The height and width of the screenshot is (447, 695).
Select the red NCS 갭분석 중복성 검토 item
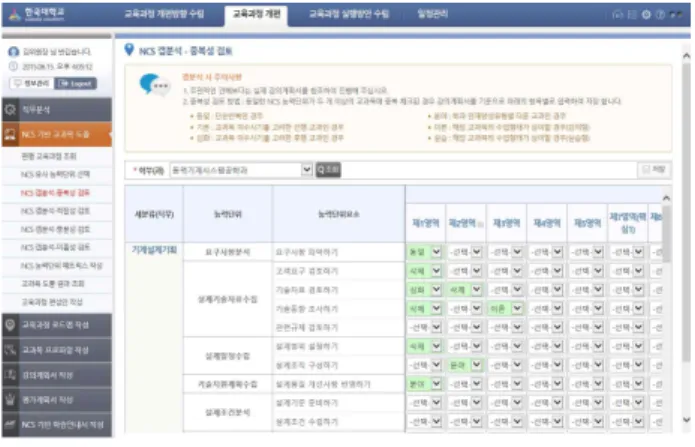coord(55,193)
